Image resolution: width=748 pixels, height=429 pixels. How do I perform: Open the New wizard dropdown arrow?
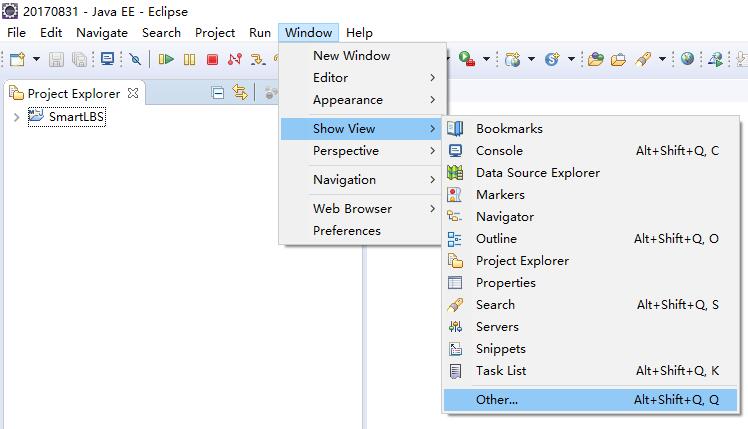pos(35,60)
